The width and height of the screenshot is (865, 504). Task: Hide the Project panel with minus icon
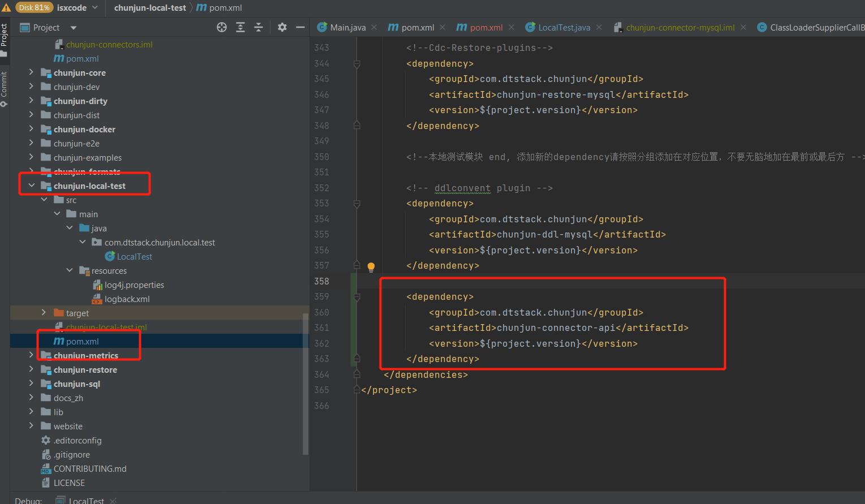300,27
